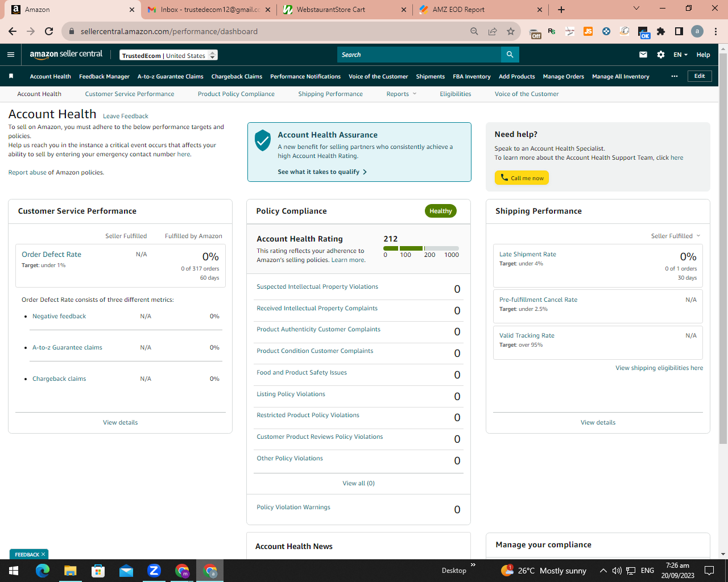Viewport: 728px width, 582px height.
Task: Click the Call me now button
Action: 522,178
